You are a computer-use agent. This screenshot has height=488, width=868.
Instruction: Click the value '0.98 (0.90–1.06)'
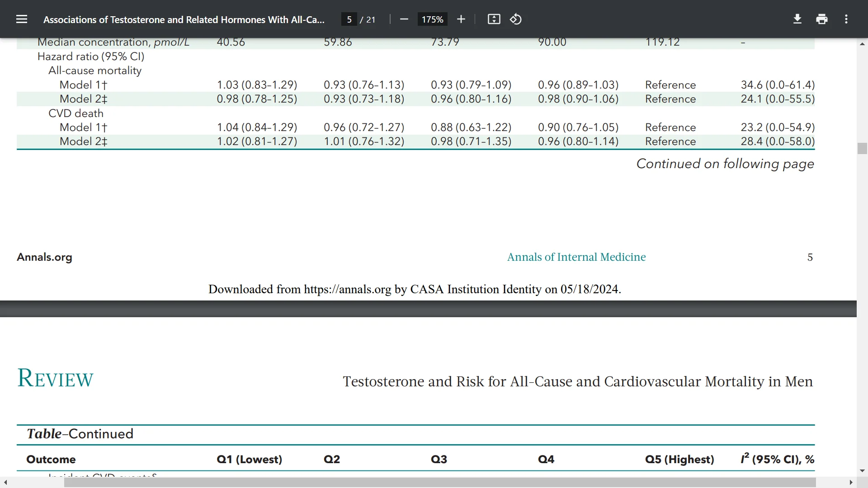pyautogui.click(x=578, y=99)
